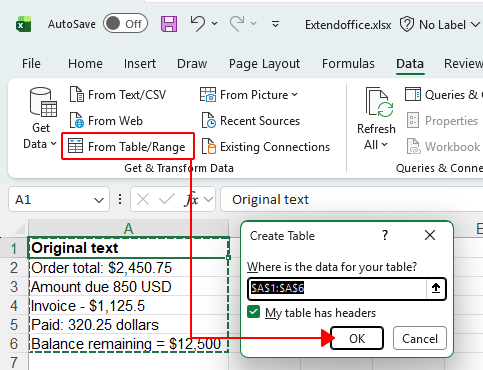Viewport: 483px width, 370px height.
Task: Open Existing Connections
Action: point(266,147)
